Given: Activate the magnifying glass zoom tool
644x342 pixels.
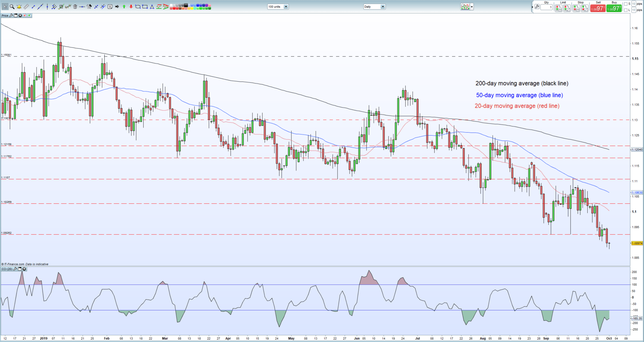Looking at the screenshot, I should pos(12,7).
